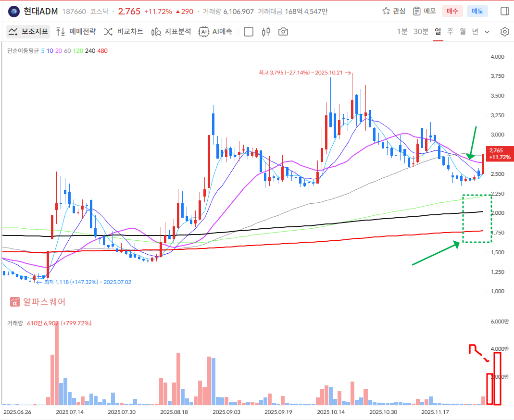Open the 지표분석 indicator analysis tool
This screenshot has width=514, height=420.
pos(171,32)
